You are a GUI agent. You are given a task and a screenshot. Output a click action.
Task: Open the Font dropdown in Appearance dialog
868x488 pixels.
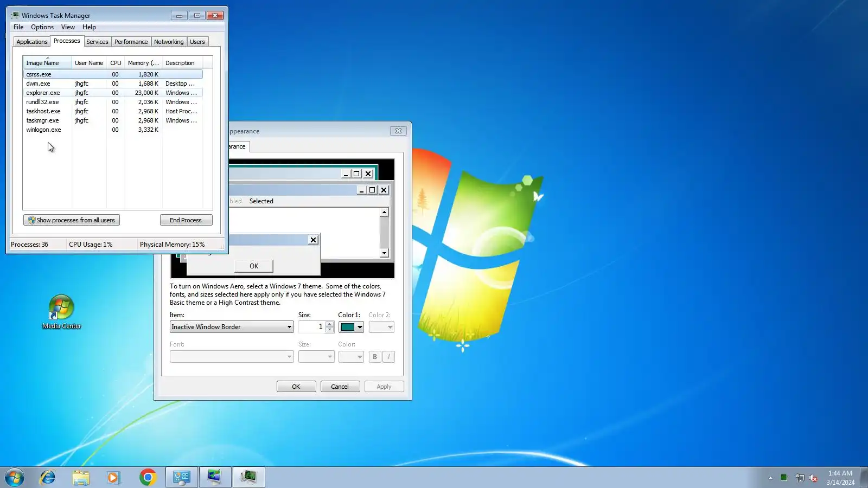[x=232, y=356]
